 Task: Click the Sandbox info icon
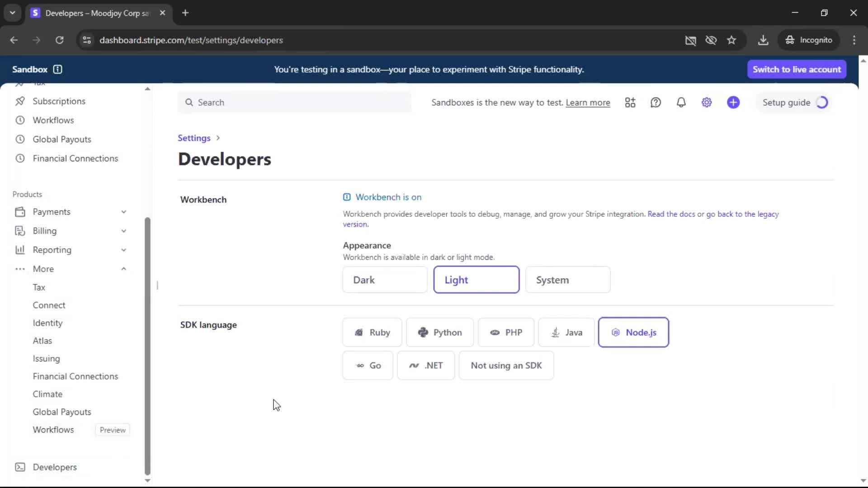57,69
